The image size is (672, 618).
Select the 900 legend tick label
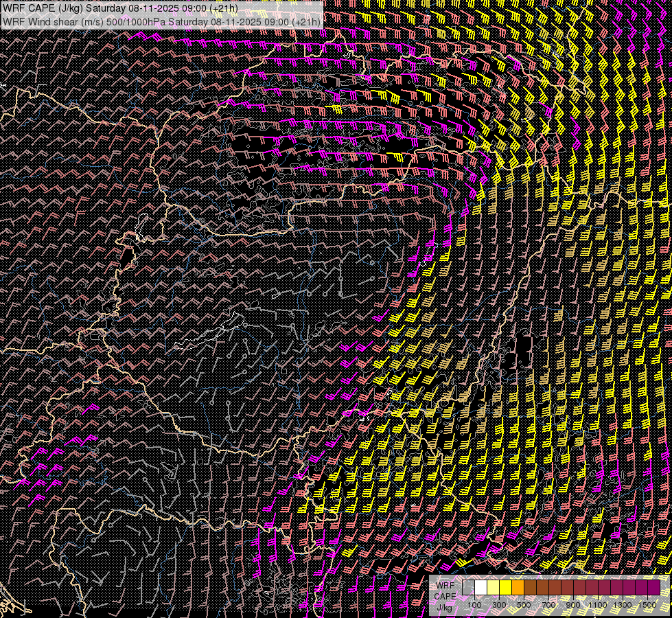(x=573, y=604)
